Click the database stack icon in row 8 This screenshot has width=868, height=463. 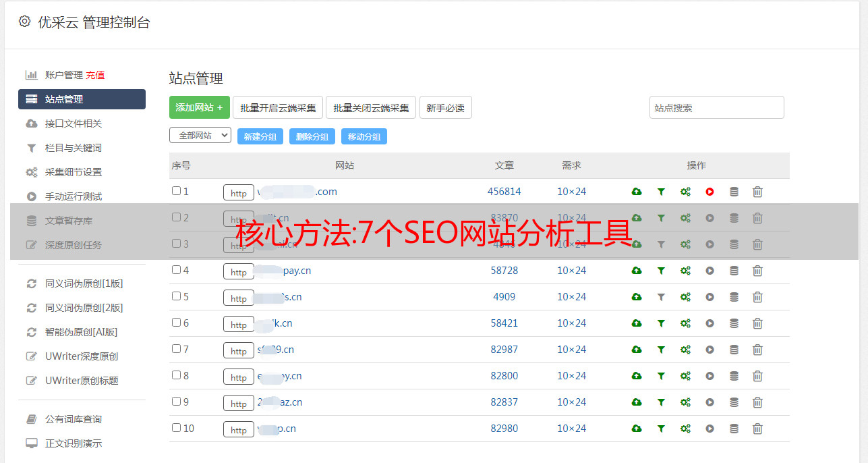(734, 376)
